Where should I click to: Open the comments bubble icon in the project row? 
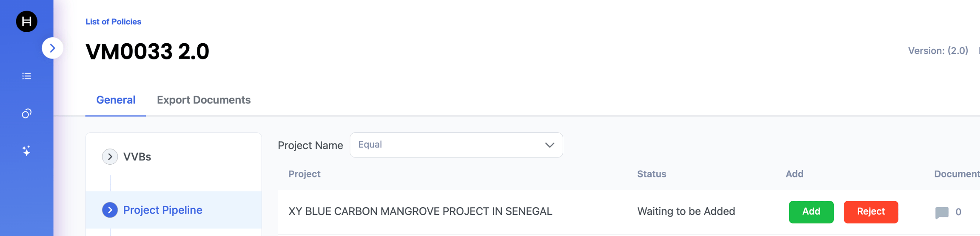click(x=942, y=212)
